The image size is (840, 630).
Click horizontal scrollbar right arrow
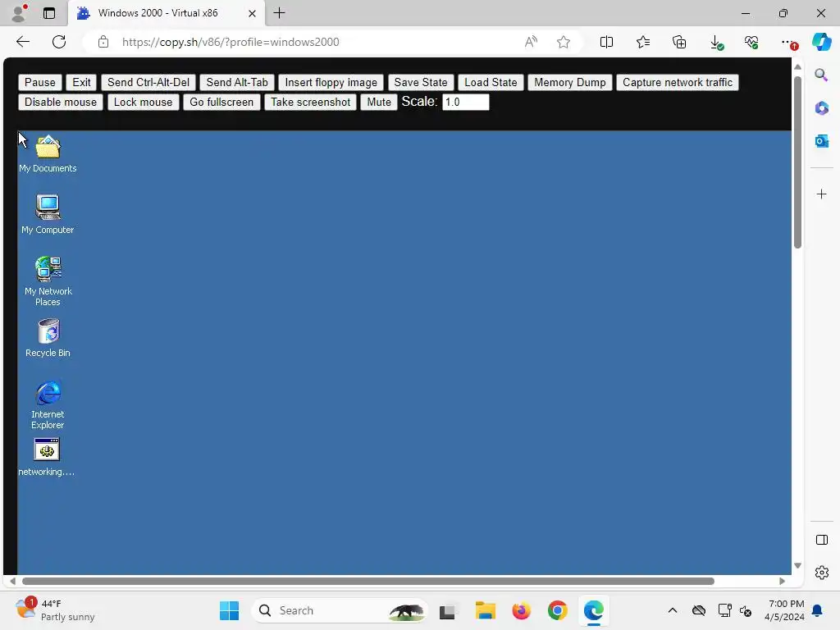(782, 582)
